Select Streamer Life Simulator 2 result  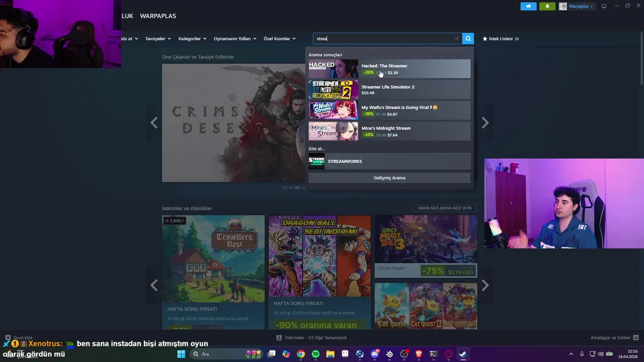389,89
